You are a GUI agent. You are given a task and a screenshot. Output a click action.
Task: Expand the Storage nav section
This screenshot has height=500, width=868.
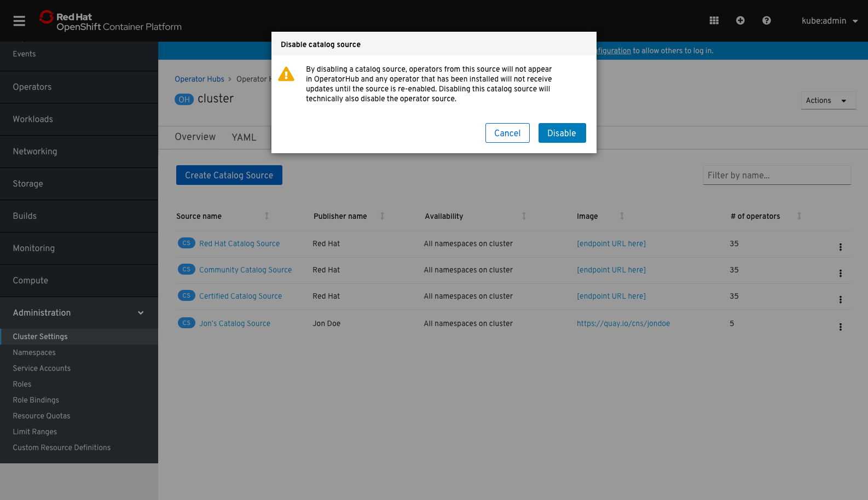pos(79,184)
